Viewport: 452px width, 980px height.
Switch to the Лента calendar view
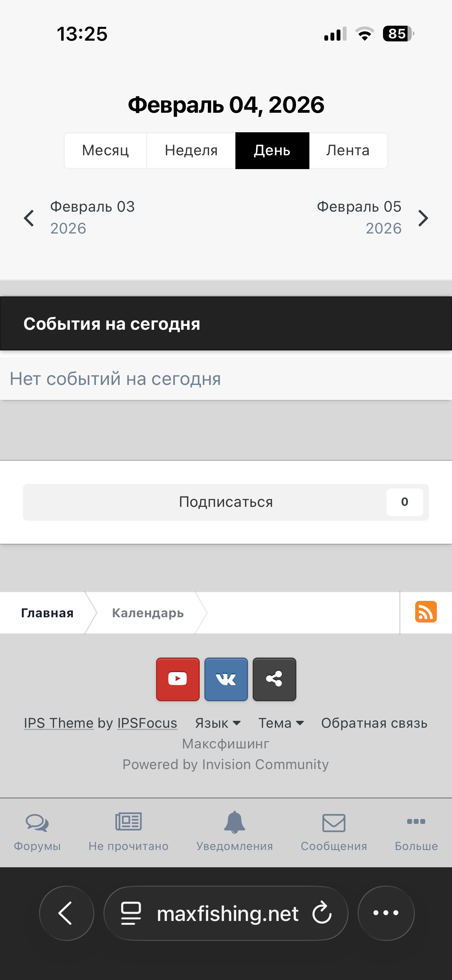point(348,151)
